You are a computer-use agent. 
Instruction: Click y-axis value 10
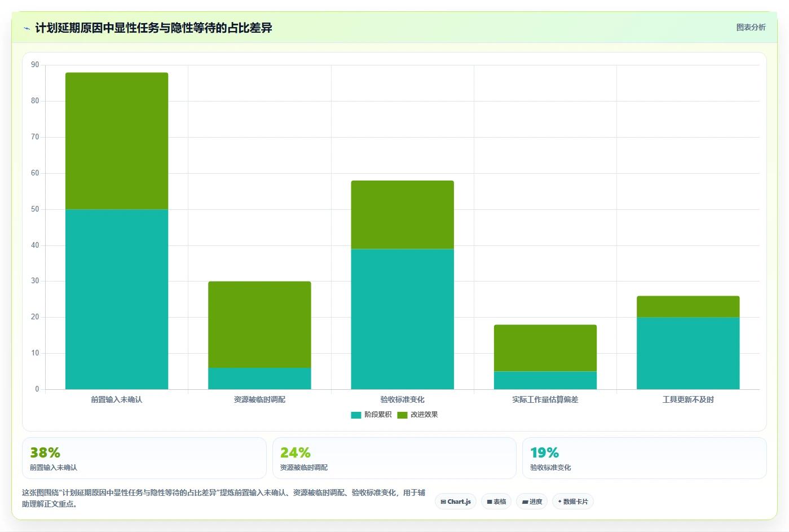(35, 353)
